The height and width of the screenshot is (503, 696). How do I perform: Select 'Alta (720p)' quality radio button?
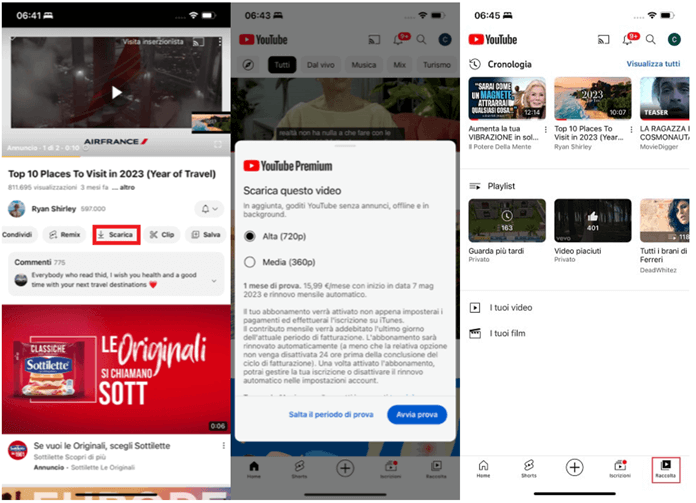click(250, 236)
